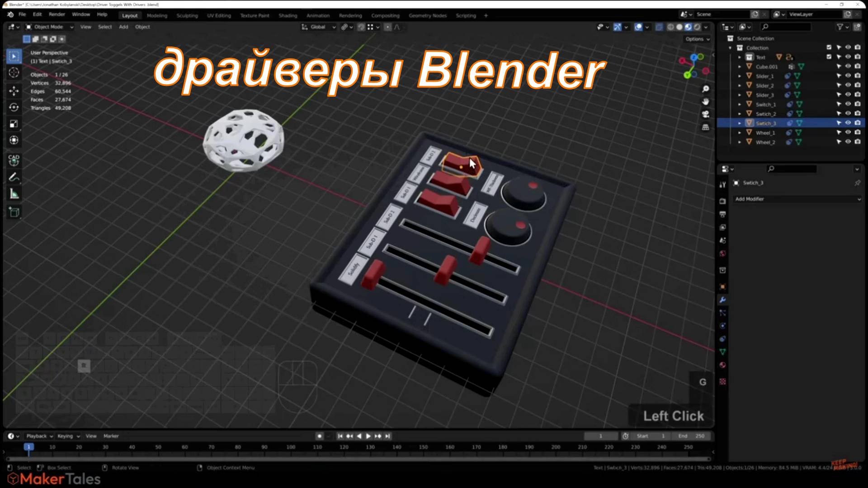
Task: Open the viewport Options dropdown
Action: click(x=698, y=39)
